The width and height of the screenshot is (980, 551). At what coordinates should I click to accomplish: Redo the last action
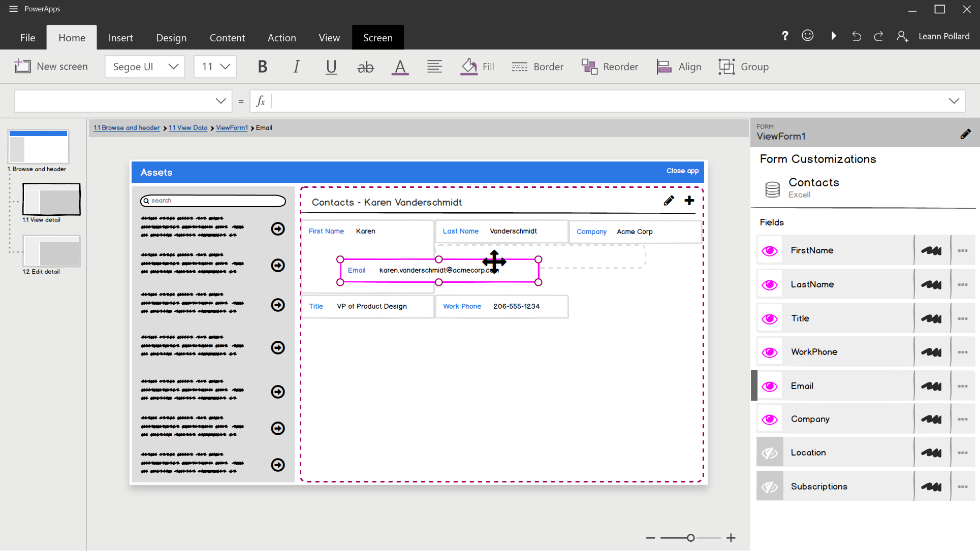878,36
